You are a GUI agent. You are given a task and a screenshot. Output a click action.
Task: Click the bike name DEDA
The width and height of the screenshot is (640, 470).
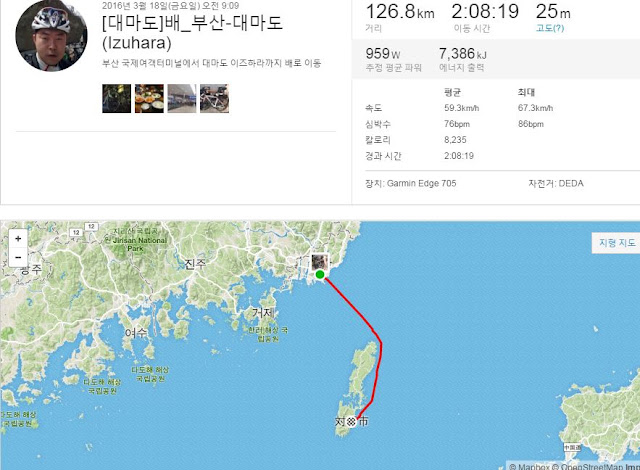(571, 184)
